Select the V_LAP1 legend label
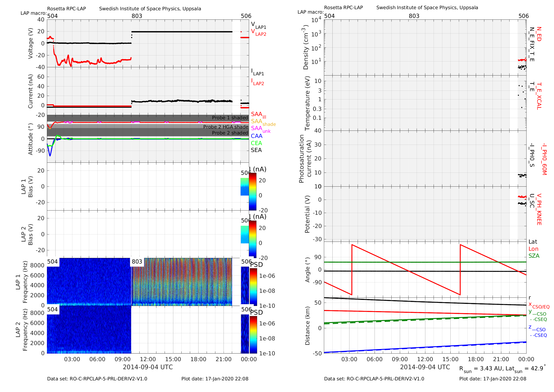The width and height of the screenshot is (554, 392). tap(258, 25)
